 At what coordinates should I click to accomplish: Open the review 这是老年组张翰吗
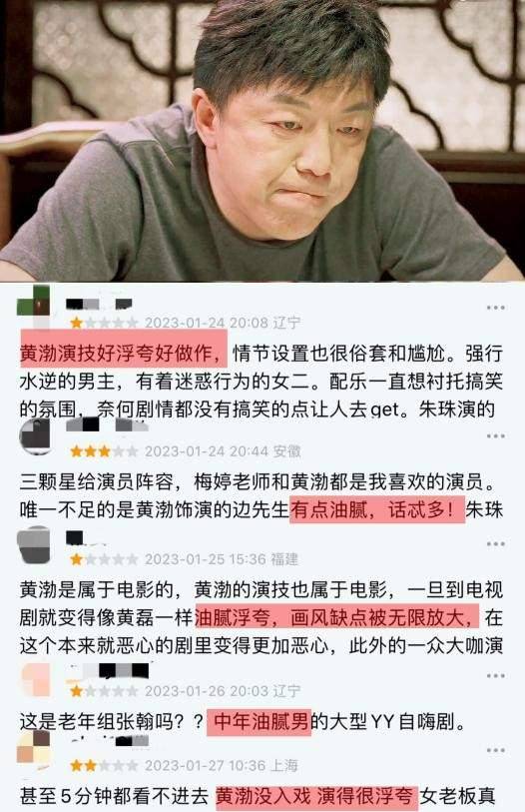pyautogui.click(x=244, y=721)
